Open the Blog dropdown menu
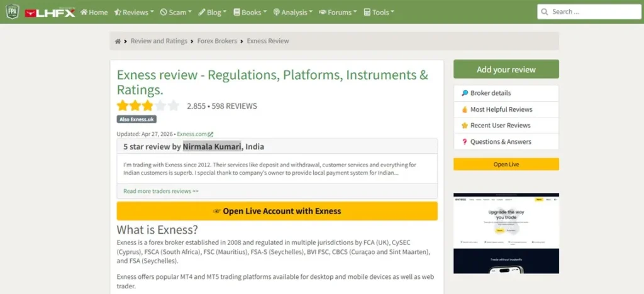 click(213, 13)
